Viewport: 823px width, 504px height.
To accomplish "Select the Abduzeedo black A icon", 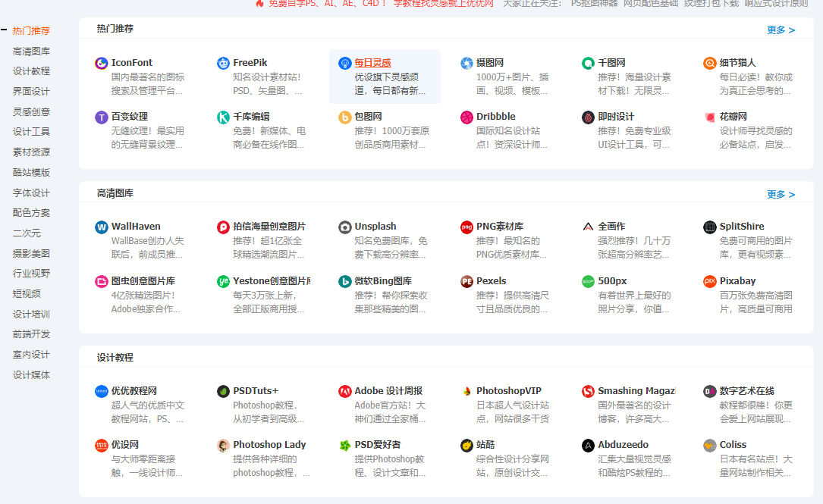I will click(x=589, y=446).
